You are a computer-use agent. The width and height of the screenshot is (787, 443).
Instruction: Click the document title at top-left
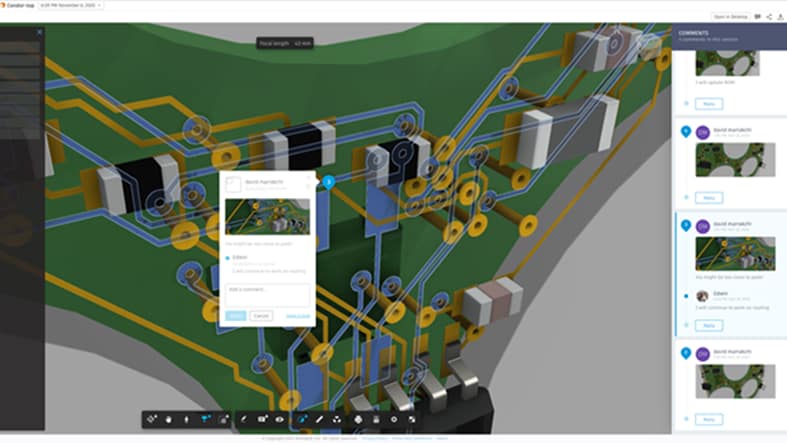[x=20, y=5]
